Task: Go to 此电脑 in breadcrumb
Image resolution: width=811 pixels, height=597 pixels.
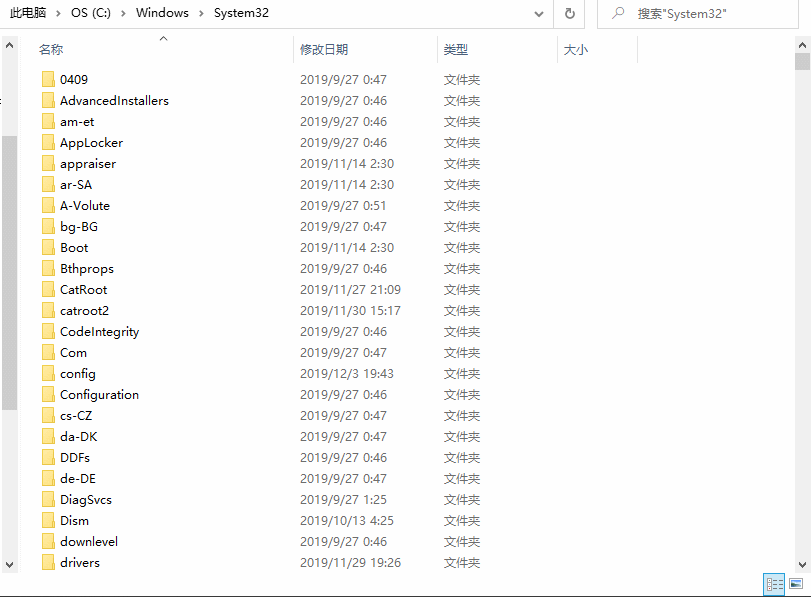Action: coord(28,13)
